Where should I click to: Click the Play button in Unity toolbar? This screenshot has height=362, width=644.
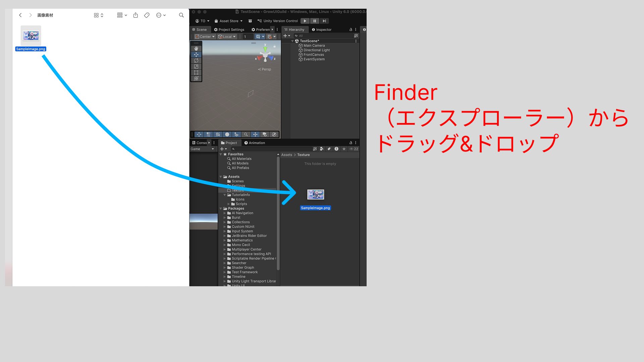tap(305, 21)
